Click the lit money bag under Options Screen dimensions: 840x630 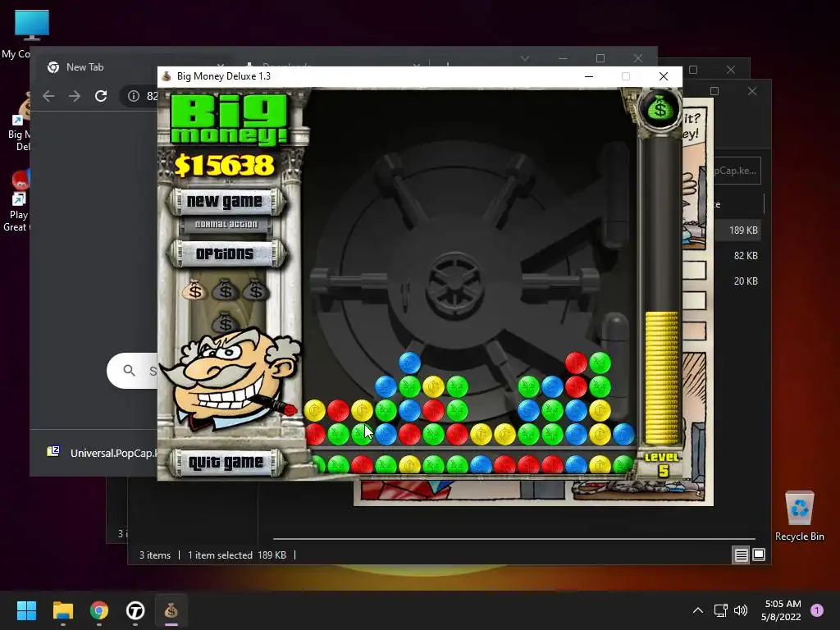(194, 290)
